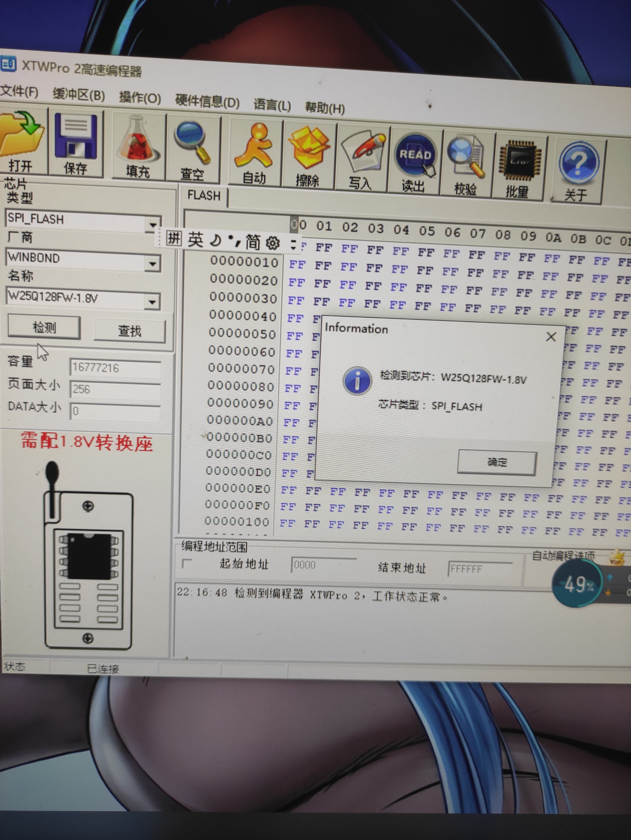Click the 写入 (Write) pen icon
631x840 pixels.
[362, 159]
